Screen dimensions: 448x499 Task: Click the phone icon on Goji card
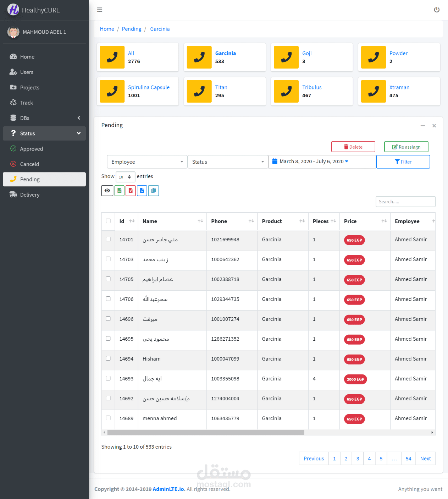pos(286,57)
